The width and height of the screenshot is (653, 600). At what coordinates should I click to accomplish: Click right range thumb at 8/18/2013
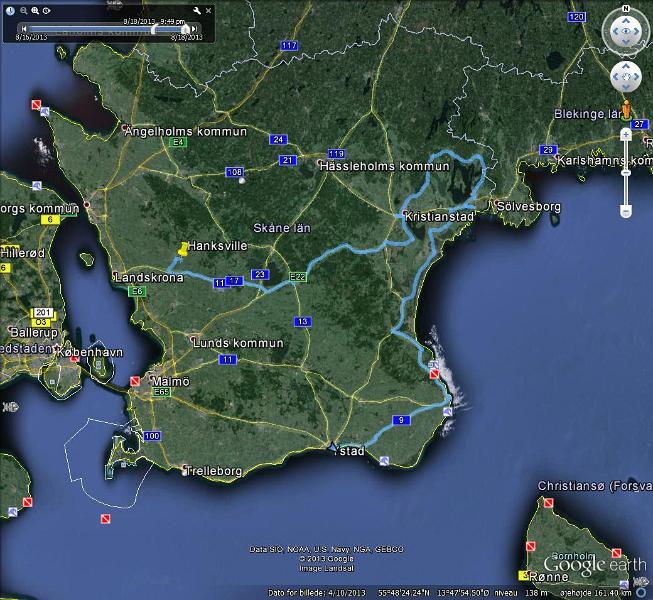(x=186, y=29)
